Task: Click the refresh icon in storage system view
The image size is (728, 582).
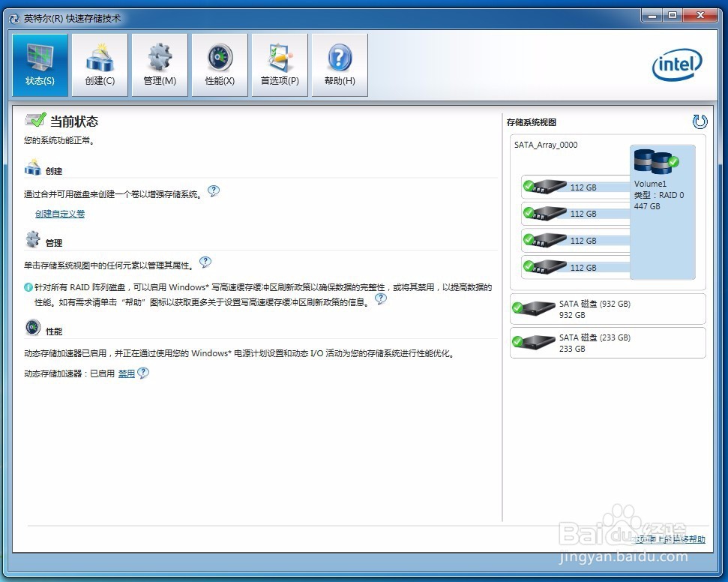Action: pos(700,121)
